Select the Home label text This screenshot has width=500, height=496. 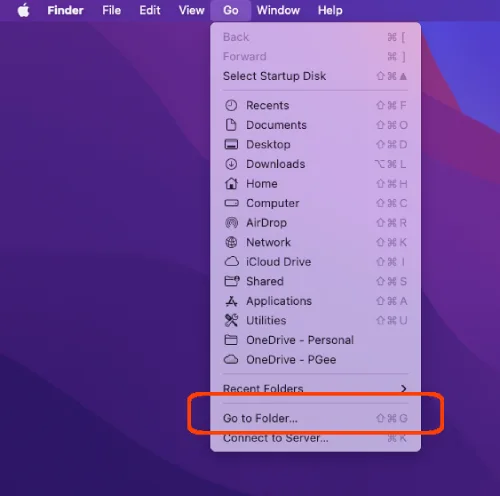pos(262,183)
